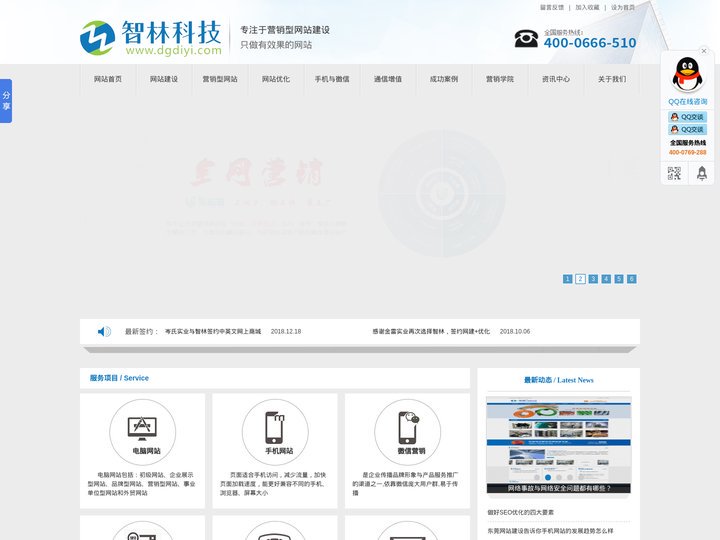Close the QQ online consultation widget
The image size is (720, 540).
703,51
